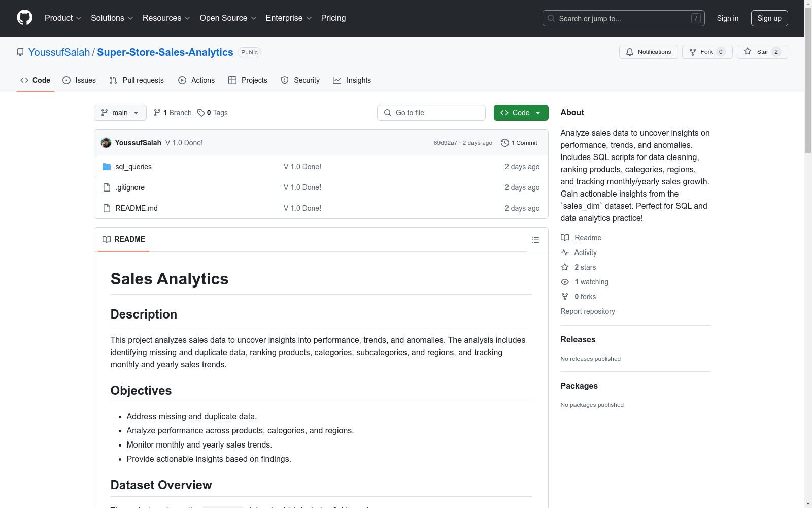This screenshot has height=508, width=812.
Task: Click the README tab book icon
Action: pos(107,239)
